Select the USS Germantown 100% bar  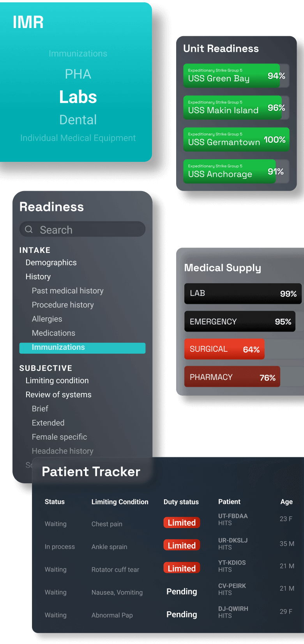click(x=236, y=139)
